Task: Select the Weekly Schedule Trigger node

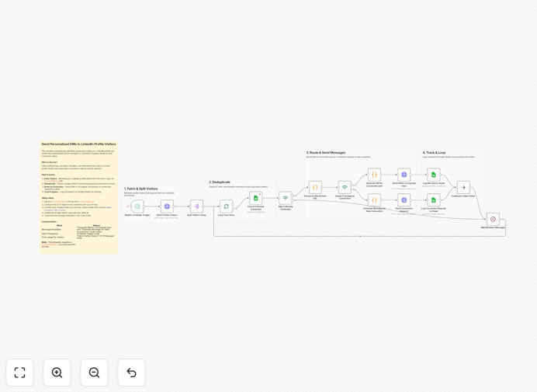Action: [137, 206]
